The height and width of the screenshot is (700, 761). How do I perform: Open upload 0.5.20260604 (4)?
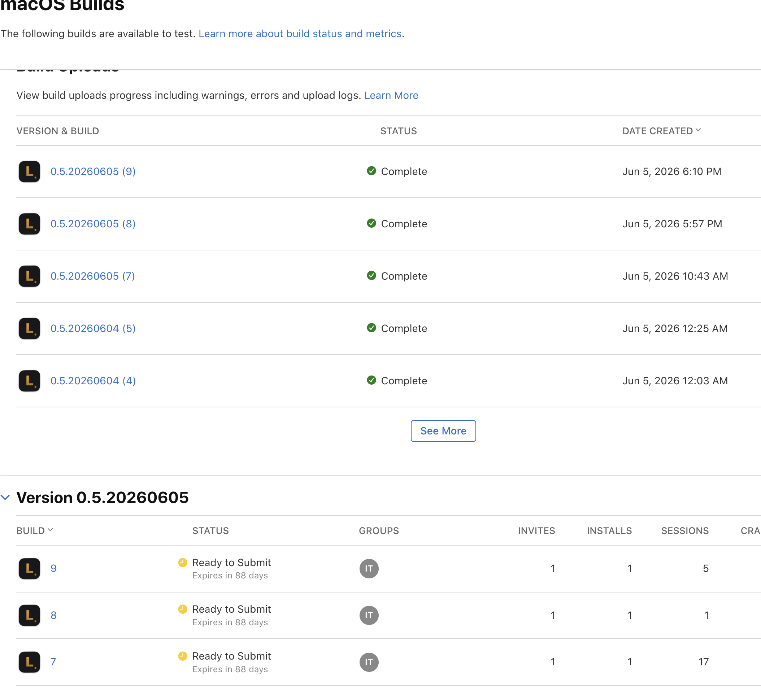point(93,381)
